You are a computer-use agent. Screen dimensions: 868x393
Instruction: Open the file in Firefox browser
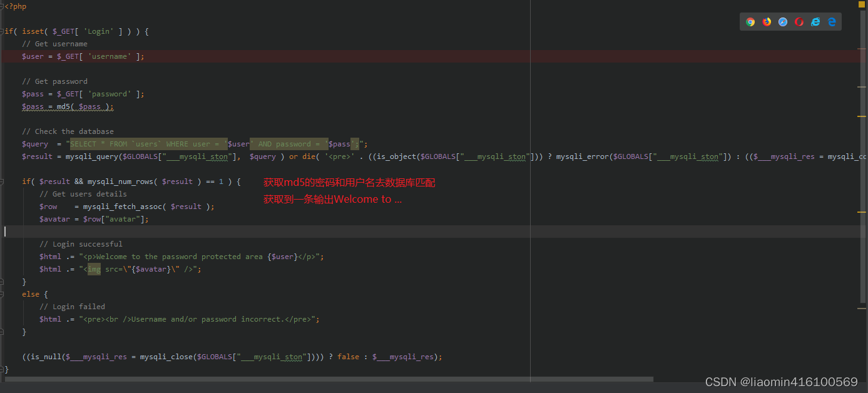767,22
